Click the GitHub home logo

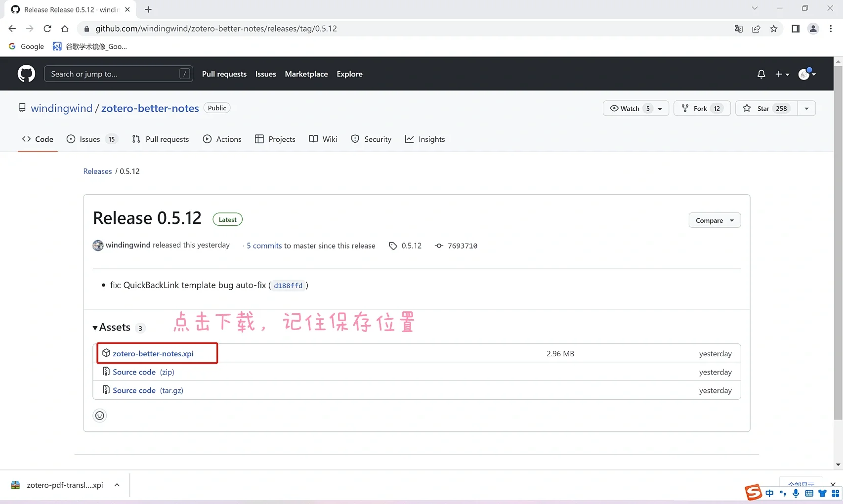(26, 73)
